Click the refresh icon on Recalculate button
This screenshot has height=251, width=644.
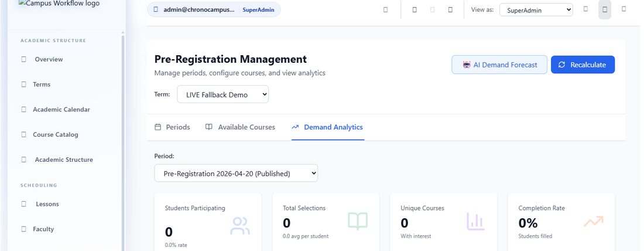point(562,65)
